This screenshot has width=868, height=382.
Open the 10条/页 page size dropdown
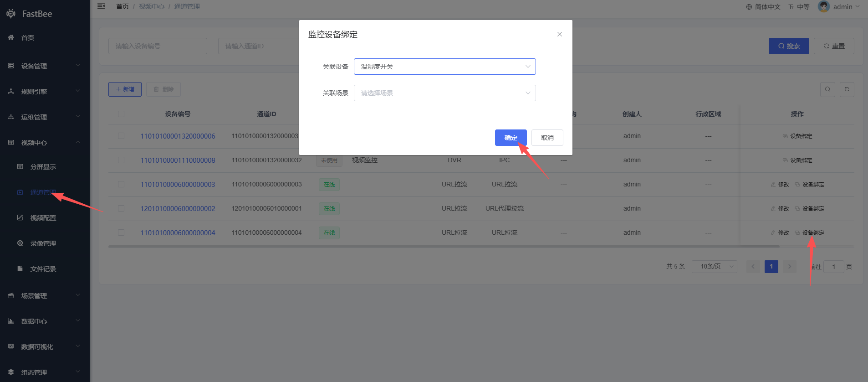[x=714, y=267]
